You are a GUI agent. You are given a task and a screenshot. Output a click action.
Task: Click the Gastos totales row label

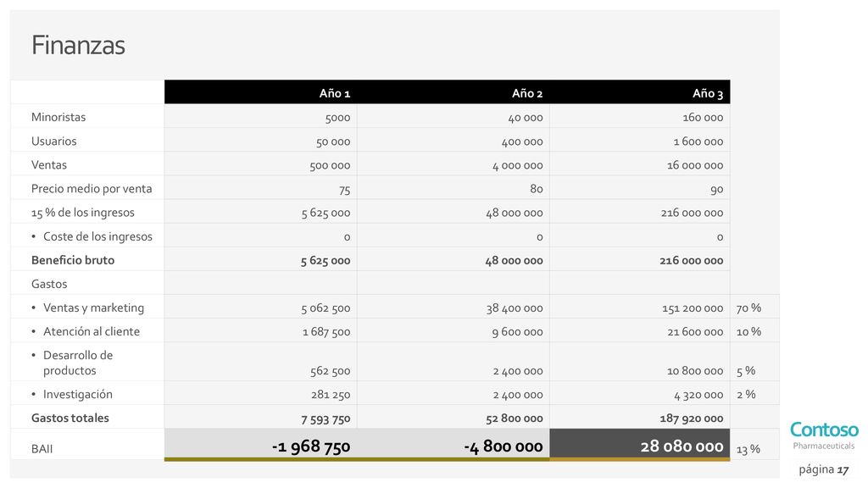click(x=70, y=419)
